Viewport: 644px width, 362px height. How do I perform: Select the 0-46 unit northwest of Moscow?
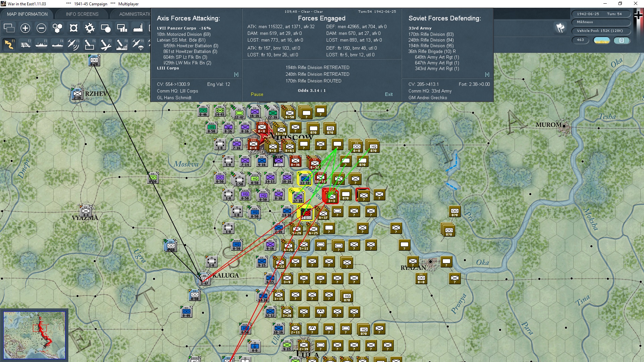(203, 111)
